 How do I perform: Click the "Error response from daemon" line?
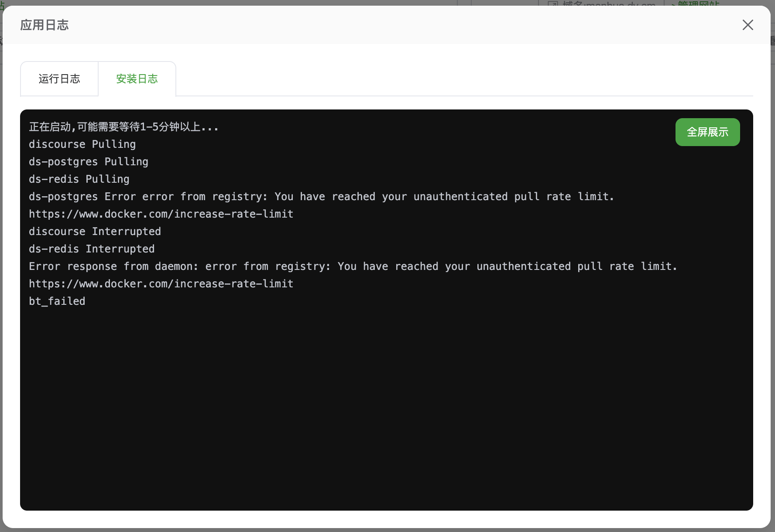[353, 266]
